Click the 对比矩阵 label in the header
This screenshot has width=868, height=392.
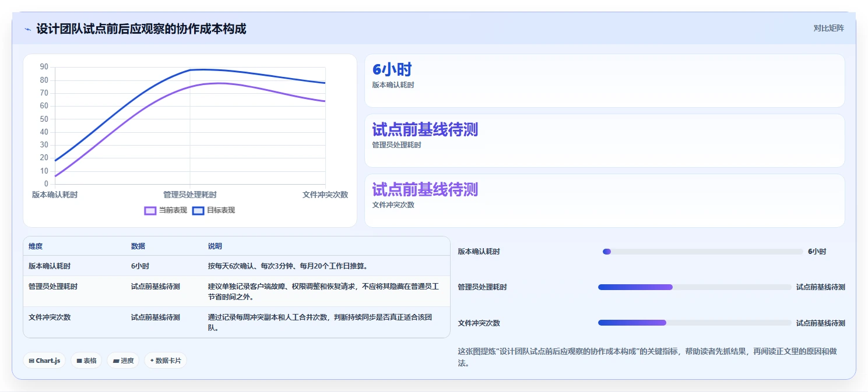pos(828,28)
